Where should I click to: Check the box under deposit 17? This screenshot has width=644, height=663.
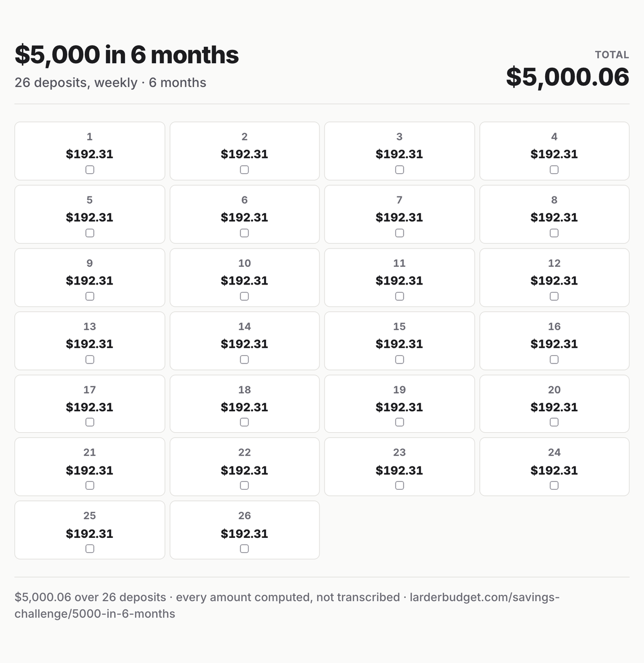click(90, 422)
